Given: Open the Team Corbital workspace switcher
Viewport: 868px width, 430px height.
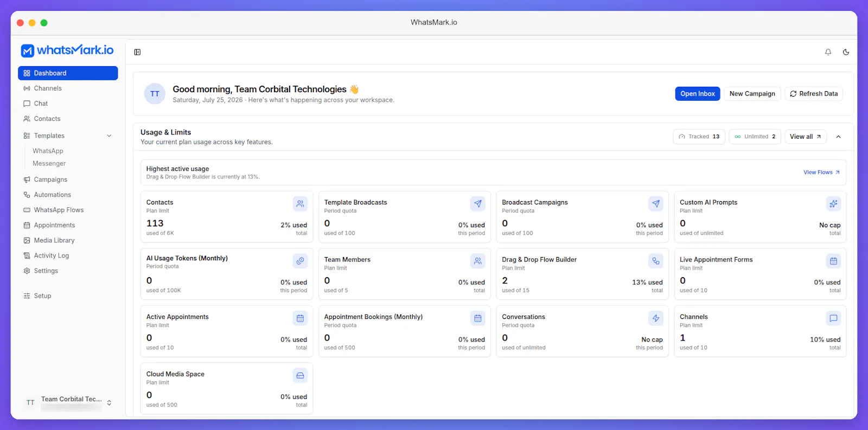Looking at the screenshot, I should [68, 402].
